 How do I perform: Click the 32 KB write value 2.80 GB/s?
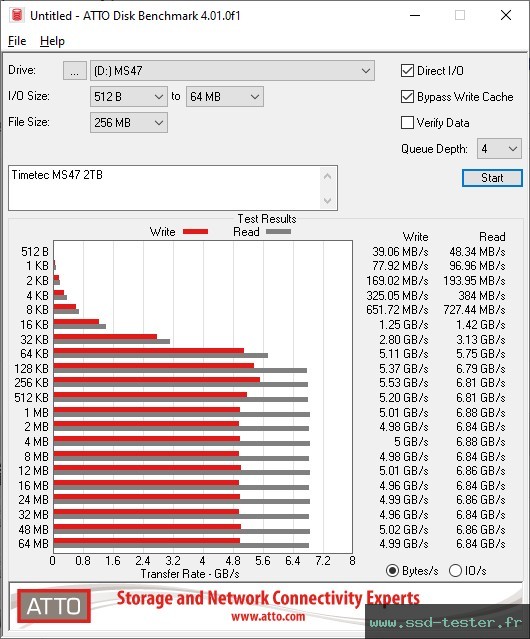pyautogui.click(x=404, y=339)
